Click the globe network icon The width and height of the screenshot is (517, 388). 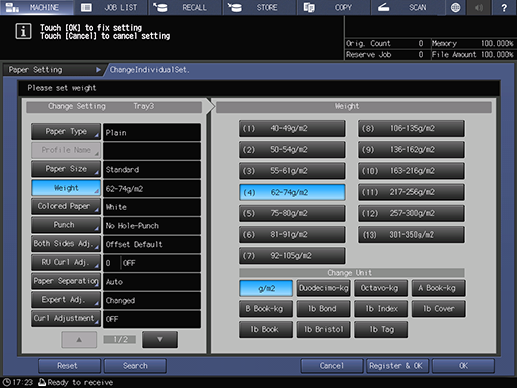pyautogui.click(x=455, y=7)
